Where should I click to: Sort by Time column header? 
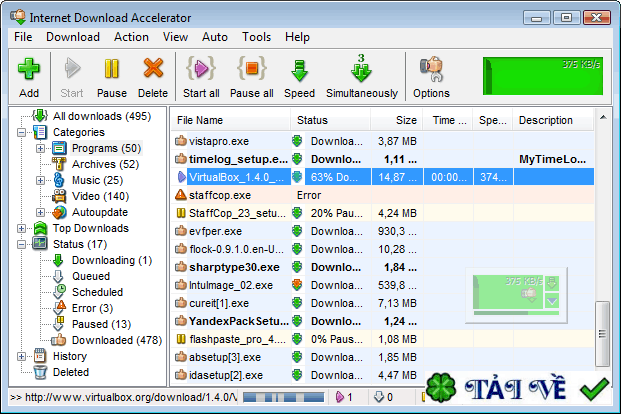[448, 120]
